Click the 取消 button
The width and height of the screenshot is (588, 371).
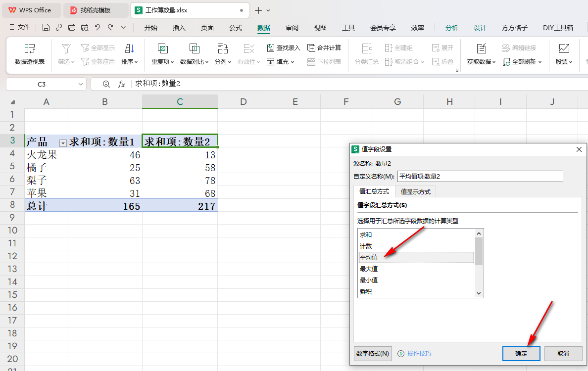pyautogui.click(x=563, y=353)
